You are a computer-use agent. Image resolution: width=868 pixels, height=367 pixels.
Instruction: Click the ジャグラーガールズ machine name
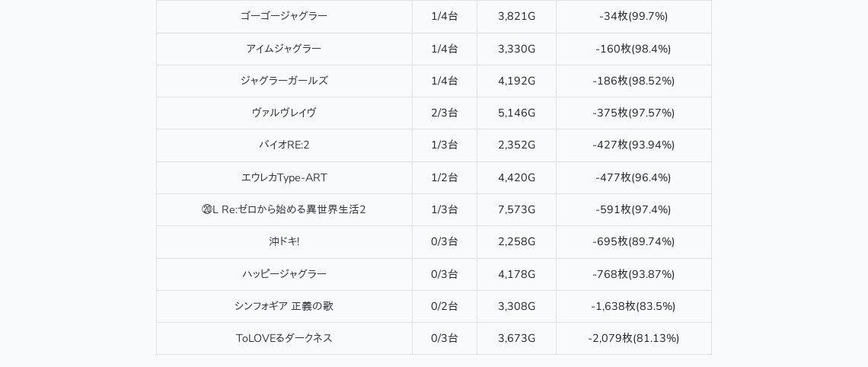coord(284,81)
